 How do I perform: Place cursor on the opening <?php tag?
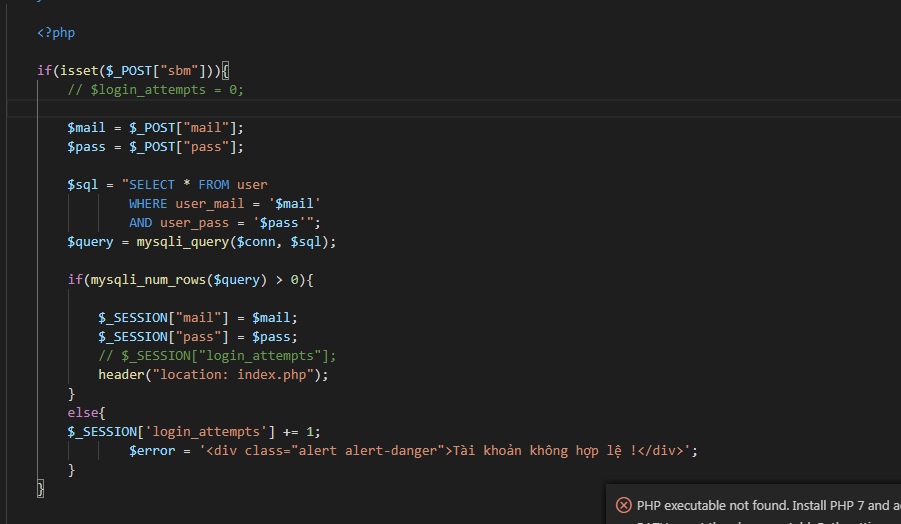coord(56,33)
